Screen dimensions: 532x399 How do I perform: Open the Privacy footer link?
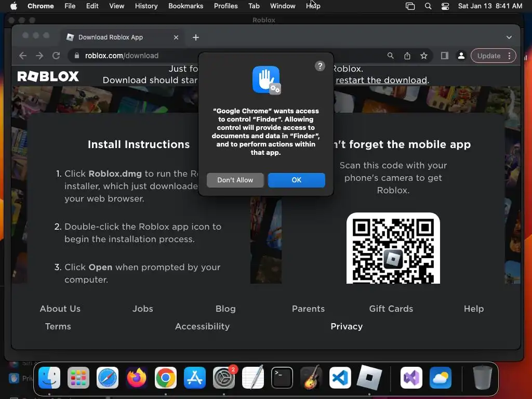pos(347,326)
